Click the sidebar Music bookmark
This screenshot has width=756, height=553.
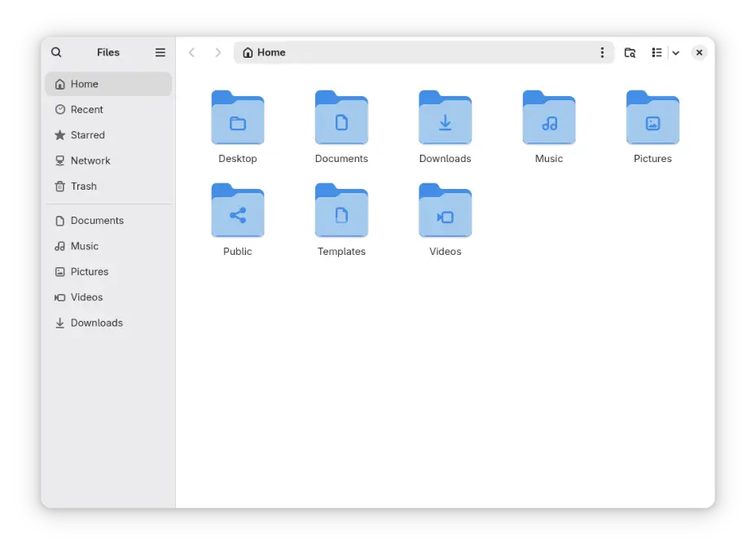click(84, 246)
